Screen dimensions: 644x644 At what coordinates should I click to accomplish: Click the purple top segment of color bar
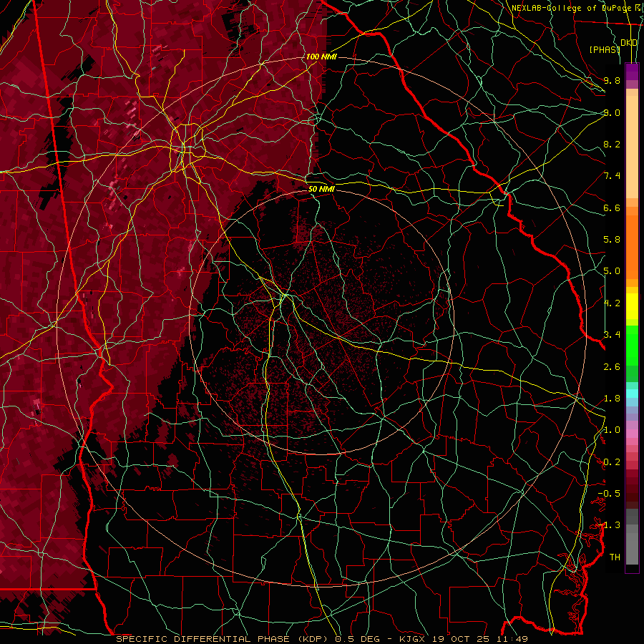click(632, 72)
